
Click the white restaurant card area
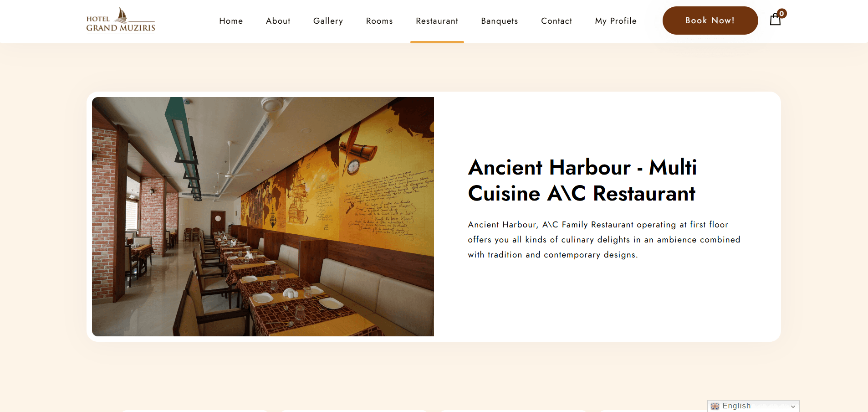tap(608, 301)
